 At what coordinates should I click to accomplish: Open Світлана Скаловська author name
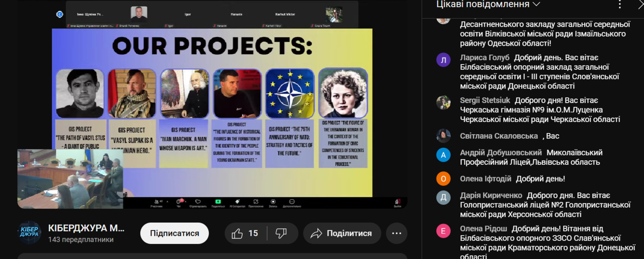coord(499,136)
